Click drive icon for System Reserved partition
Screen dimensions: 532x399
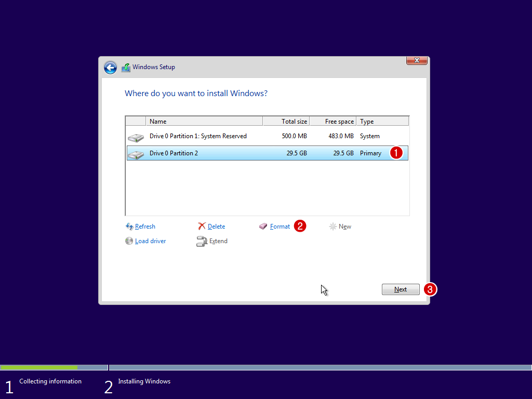(136, 138)
